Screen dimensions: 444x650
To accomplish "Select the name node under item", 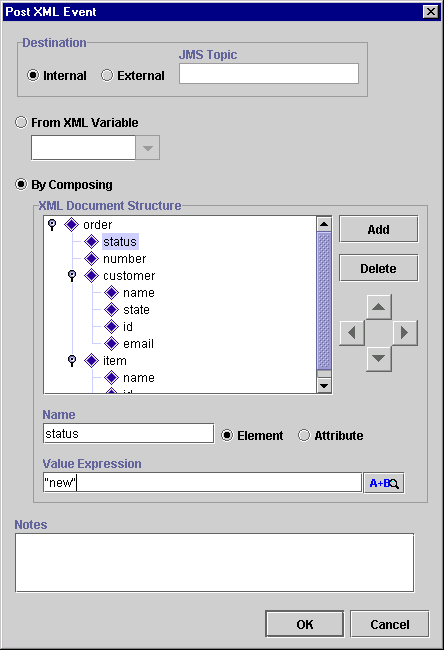I will pos(138,378).
